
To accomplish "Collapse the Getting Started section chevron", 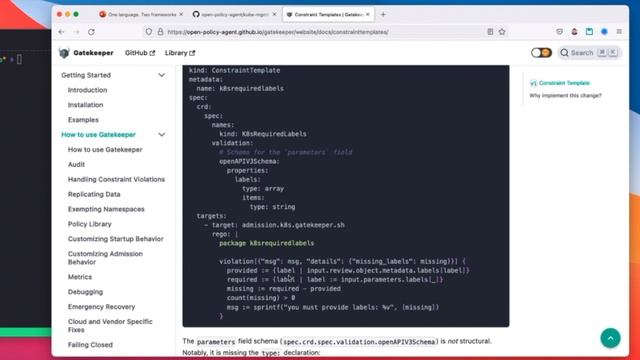I will pyautogui.click(x=162, y=75).
